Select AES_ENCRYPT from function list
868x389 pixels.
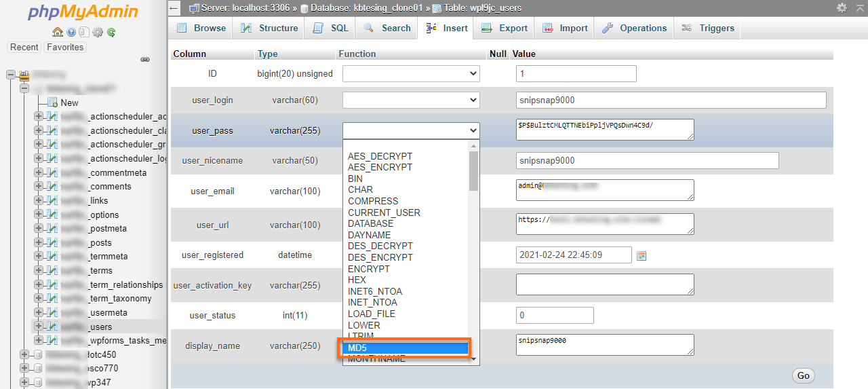tap(406, 167)
